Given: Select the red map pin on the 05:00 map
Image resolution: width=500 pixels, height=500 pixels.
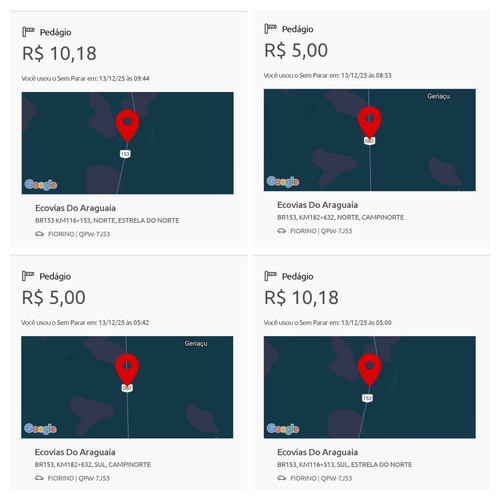Looking at the screenshot, I should [x=369, y=370].
